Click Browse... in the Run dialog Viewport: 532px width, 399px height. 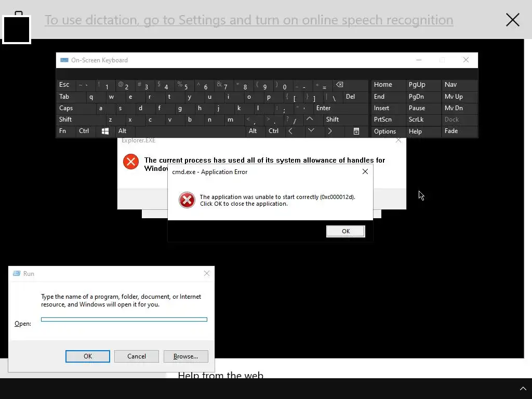[185, 356]
